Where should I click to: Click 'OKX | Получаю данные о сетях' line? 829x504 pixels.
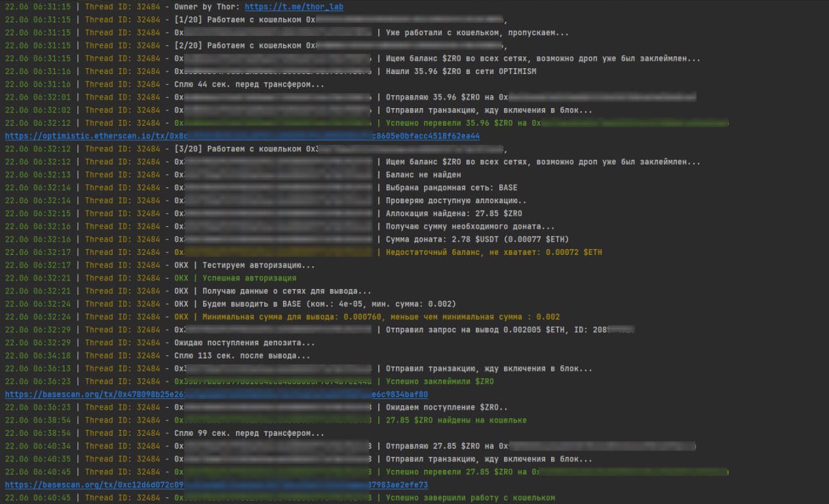click(x=273, y=291)
